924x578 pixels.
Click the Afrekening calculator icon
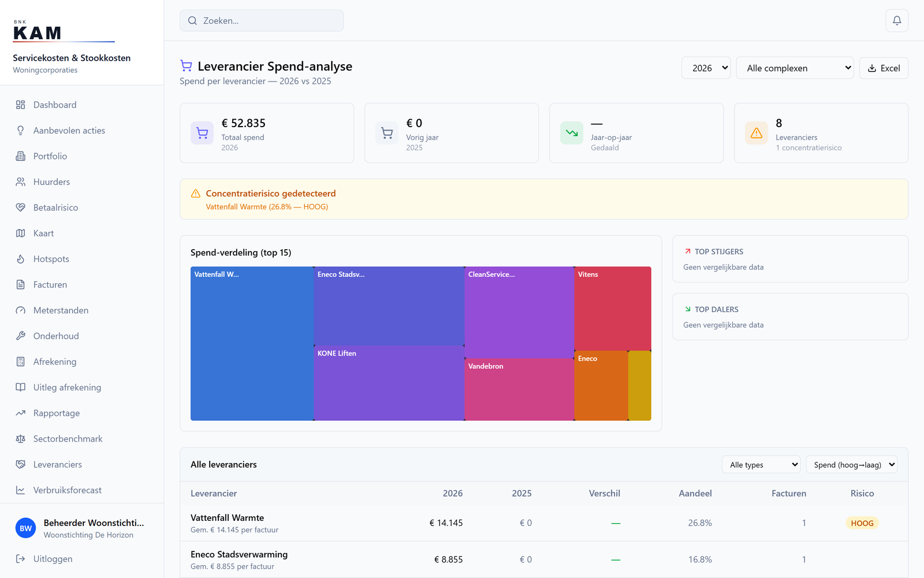(21, 362)
